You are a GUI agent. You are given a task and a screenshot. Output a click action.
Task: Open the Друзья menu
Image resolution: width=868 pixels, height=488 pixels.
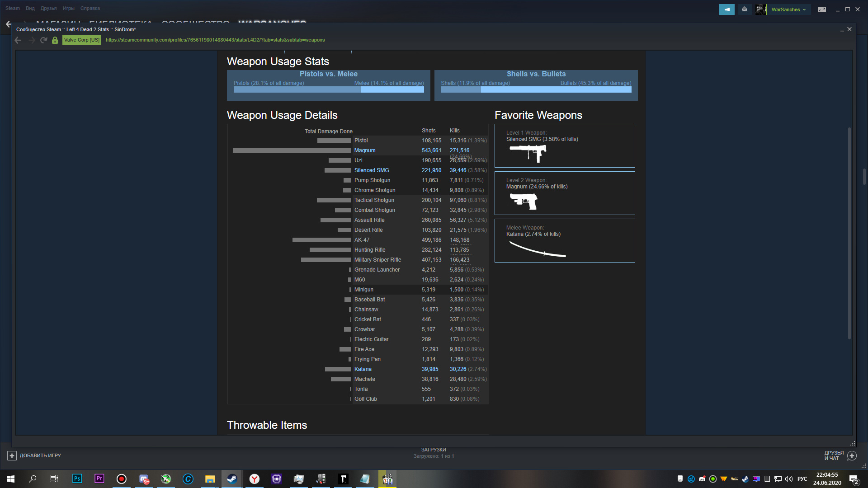pyautogui.click(x=48, y=8)
